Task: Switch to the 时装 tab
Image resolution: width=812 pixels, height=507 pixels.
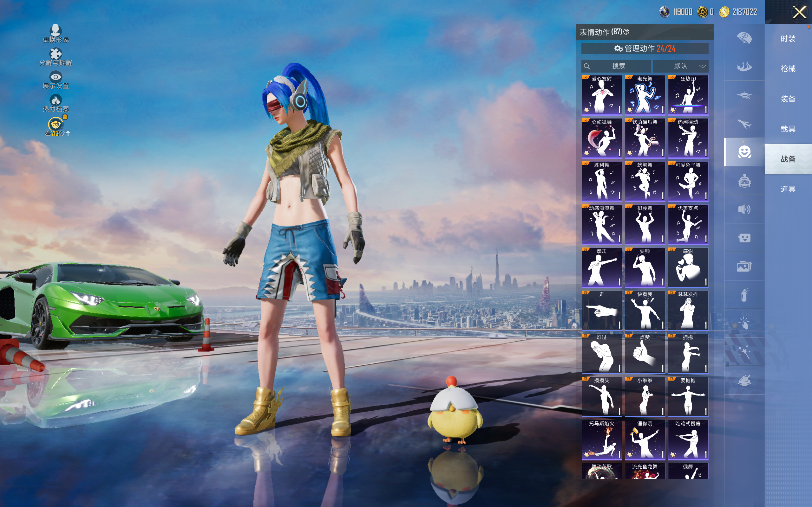Action: tap(788, 39)
